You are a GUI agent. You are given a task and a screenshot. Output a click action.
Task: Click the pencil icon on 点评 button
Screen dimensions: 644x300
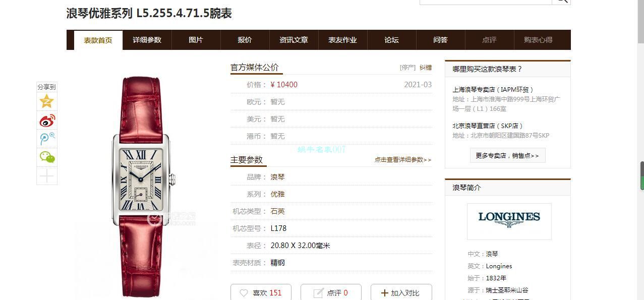(319, 292)
